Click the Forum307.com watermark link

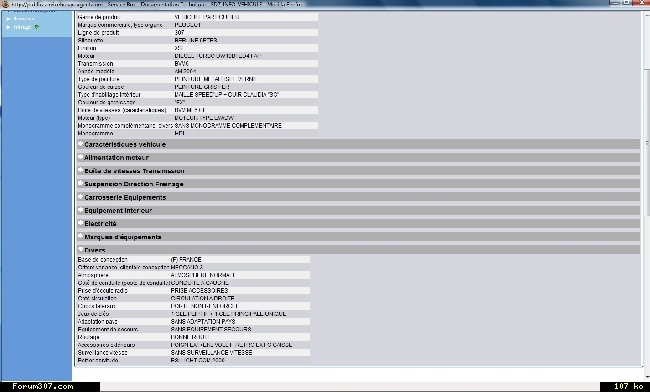[x=43, y=386]
